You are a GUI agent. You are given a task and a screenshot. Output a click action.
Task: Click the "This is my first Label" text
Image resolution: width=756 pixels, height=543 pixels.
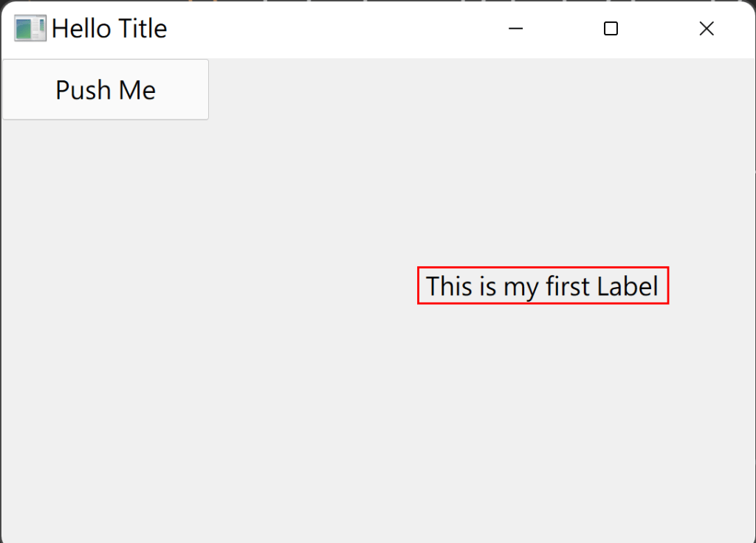(x=543, y=286)
